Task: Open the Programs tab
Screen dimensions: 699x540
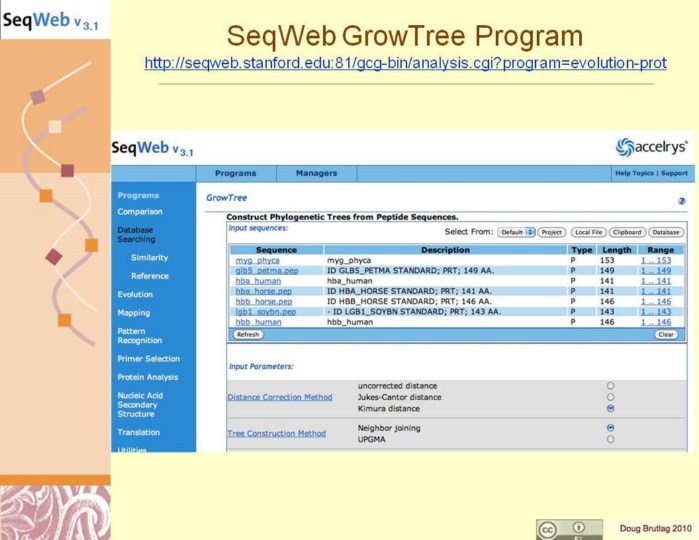Action: (235, 173)
